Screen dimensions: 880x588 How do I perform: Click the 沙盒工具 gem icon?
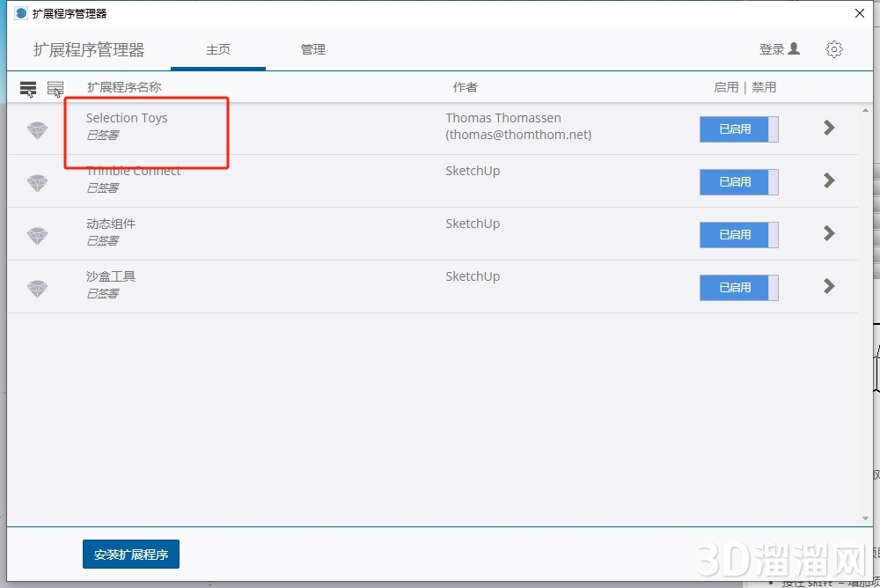[37, 289]
